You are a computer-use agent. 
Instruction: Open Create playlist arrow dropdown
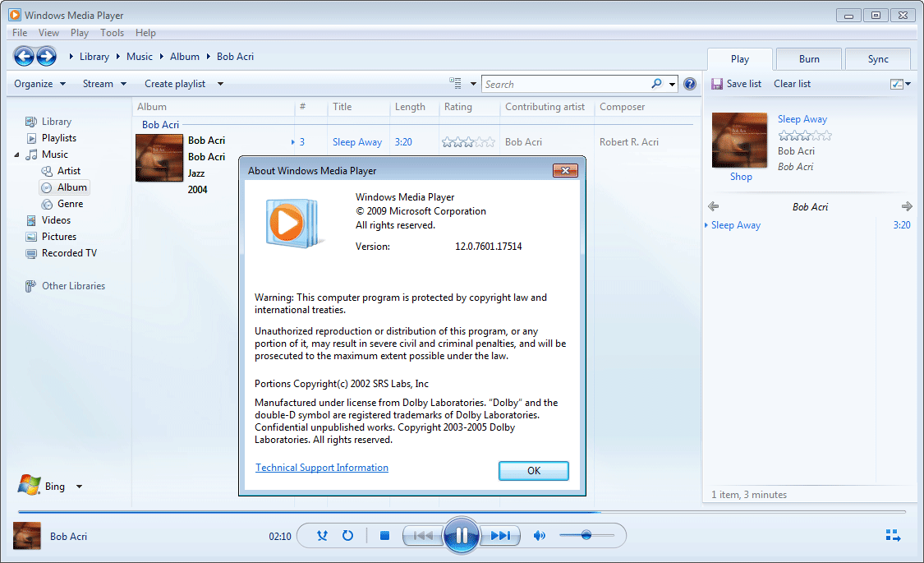click(220, 84)
